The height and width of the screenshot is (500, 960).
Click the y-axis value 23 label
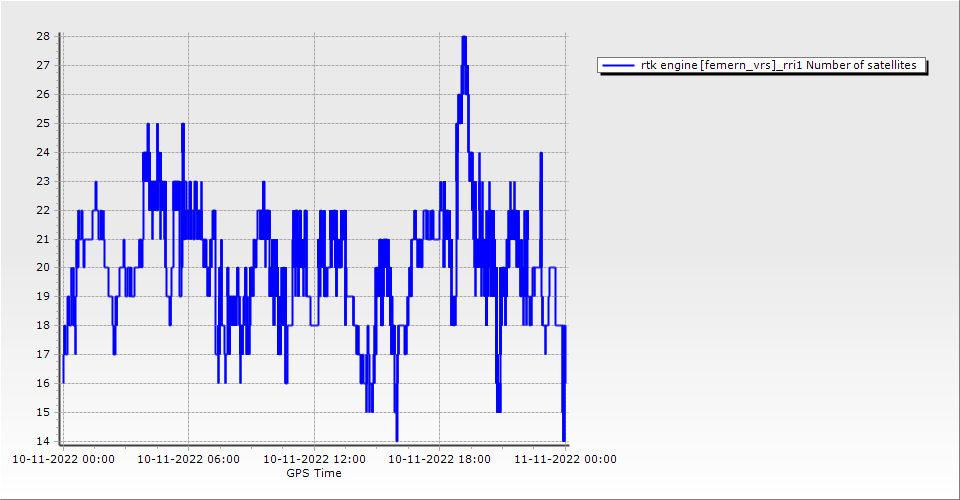point(43,181)
